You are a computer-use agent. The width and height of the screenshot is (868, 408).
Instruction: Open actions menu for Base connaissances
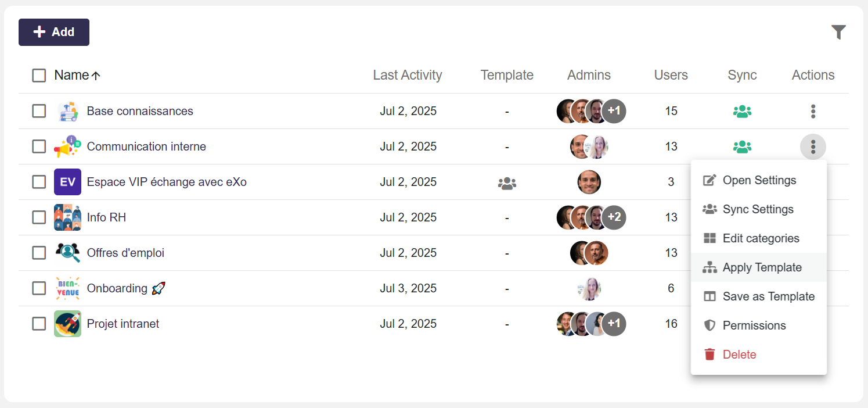click(x=813, y=111)
